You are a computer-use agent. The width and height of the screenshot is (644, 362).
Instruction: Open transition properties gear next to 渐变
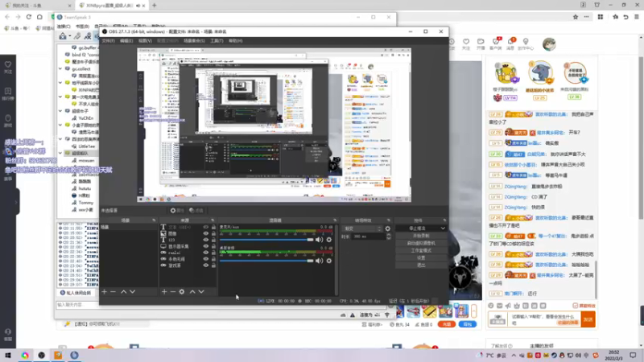coord(388,228)
